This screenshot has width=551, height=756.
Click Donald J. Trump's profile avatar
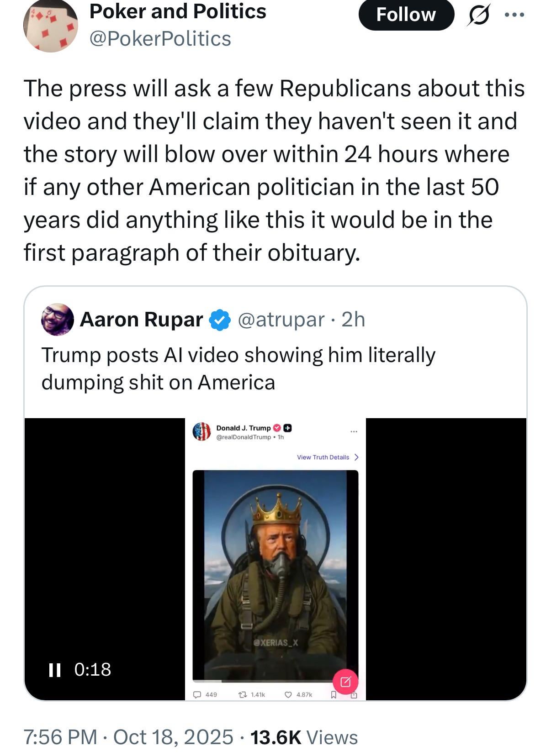tap(201, 431)
